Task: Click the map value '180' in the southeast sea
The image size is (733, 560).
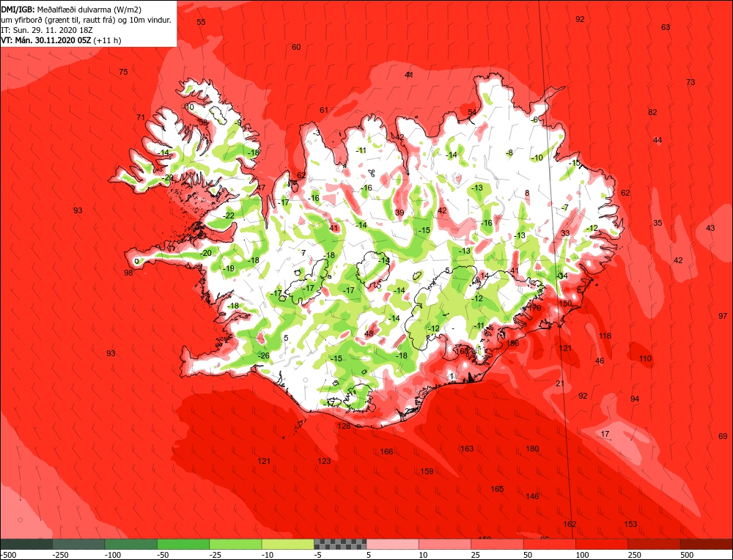Action: click(x=532, y=449)
